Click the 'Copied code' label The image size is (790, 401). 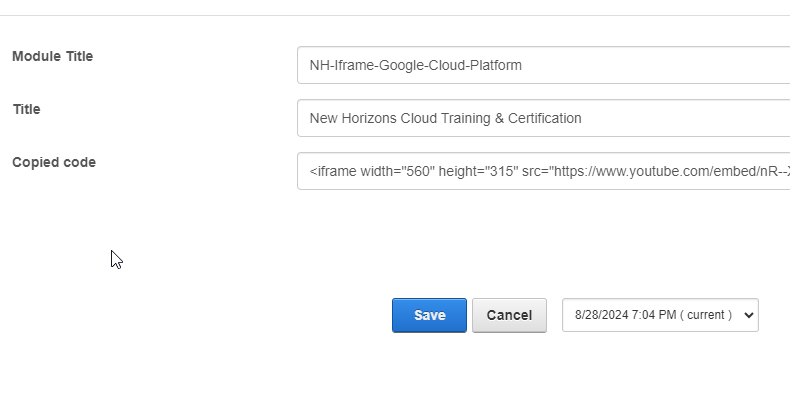[54, 162]
